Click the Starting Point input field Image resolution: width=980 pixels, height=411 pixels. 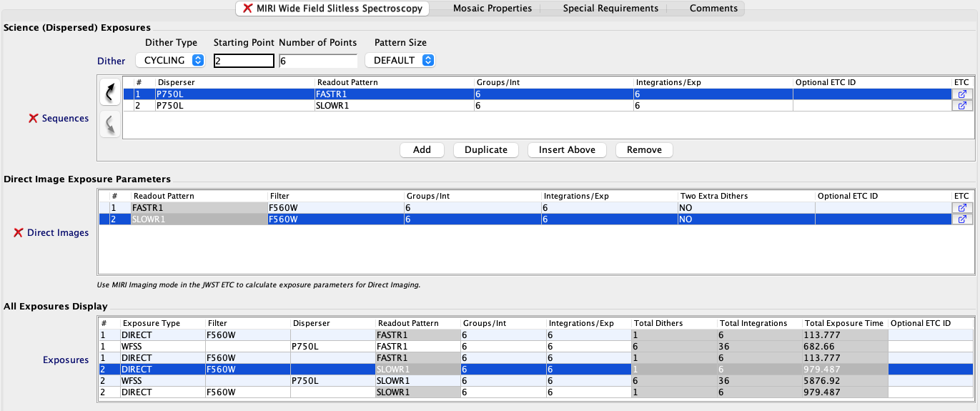click(244, 61)
